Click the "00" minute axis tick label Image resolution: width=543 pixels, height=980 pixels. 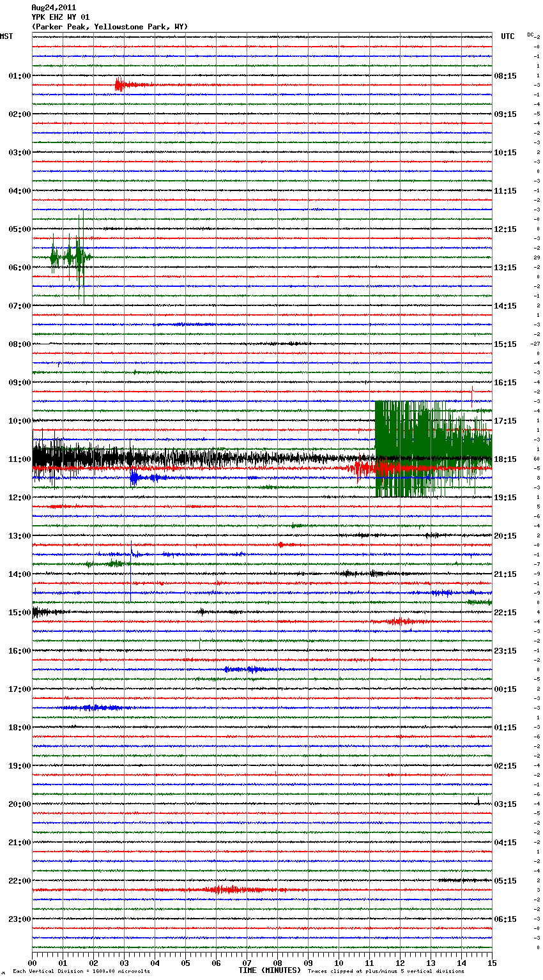[x=33, y=963]
